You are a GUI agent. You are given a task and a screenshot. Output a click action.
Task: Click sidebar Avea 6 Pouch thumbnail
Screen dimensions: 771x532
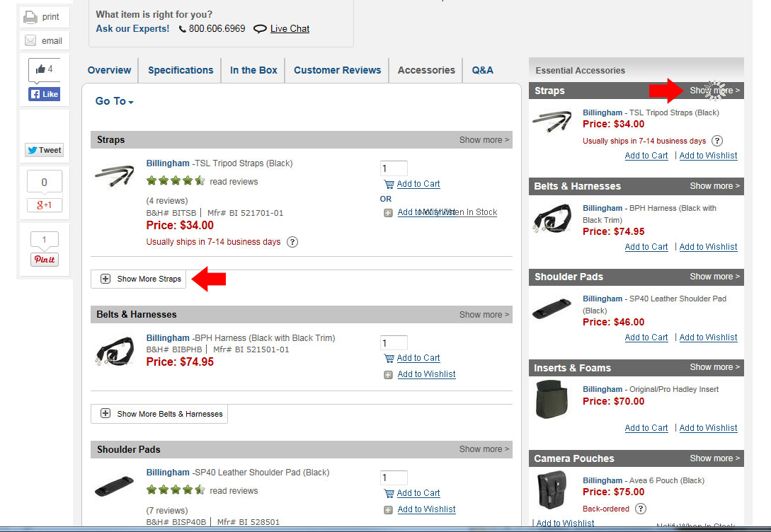pyautogui.click(x=552, y=490)
